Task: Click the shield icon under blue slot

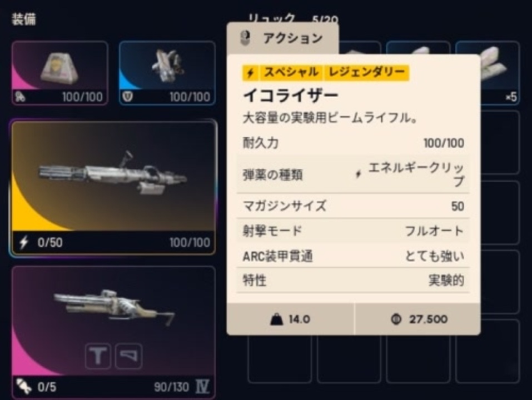Action: [127, 97]
